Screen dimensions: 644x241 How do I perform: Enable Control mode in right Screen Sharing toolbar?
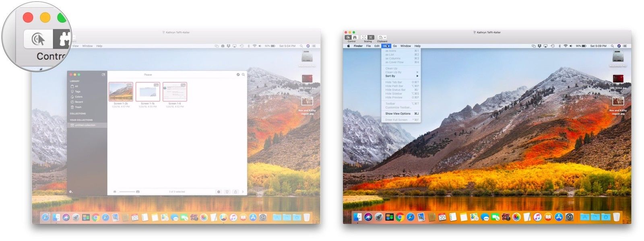click(349, 37)
